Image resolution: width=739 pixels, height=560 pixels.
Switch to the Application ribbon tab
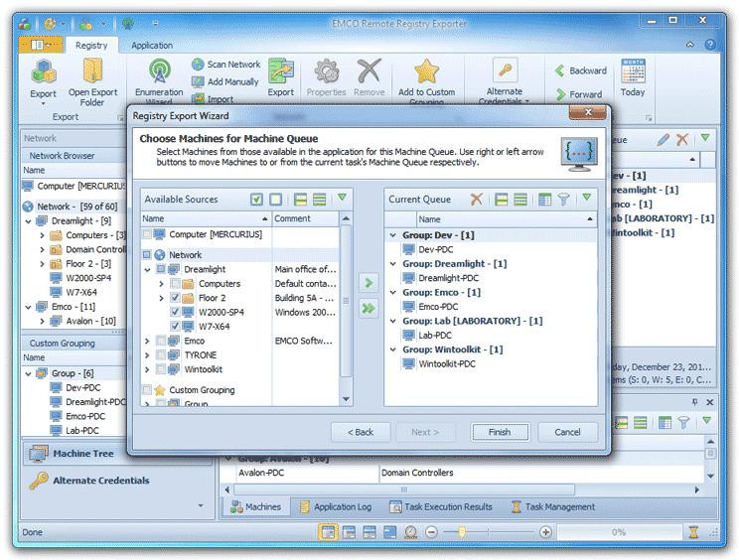click(x=152, y=46)
